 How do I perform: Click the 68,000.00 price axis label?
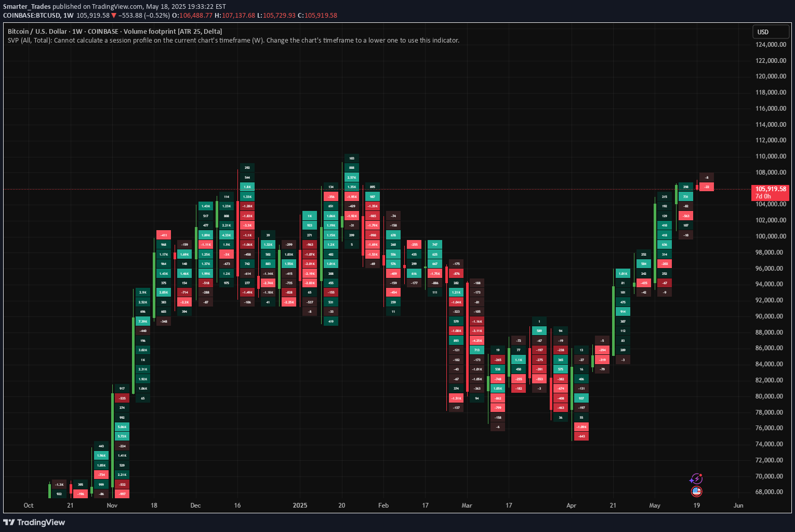(770, 492)
